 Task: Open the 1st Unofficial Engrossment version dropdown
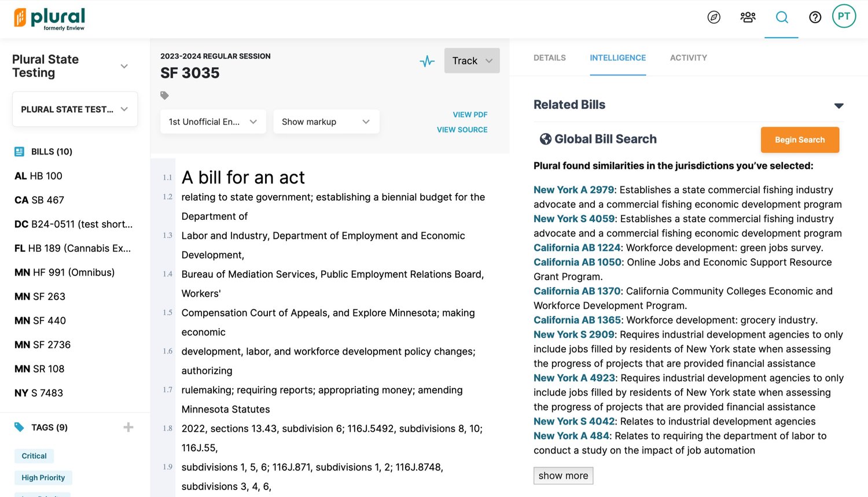pyautogui.click(x=212, y=122)
